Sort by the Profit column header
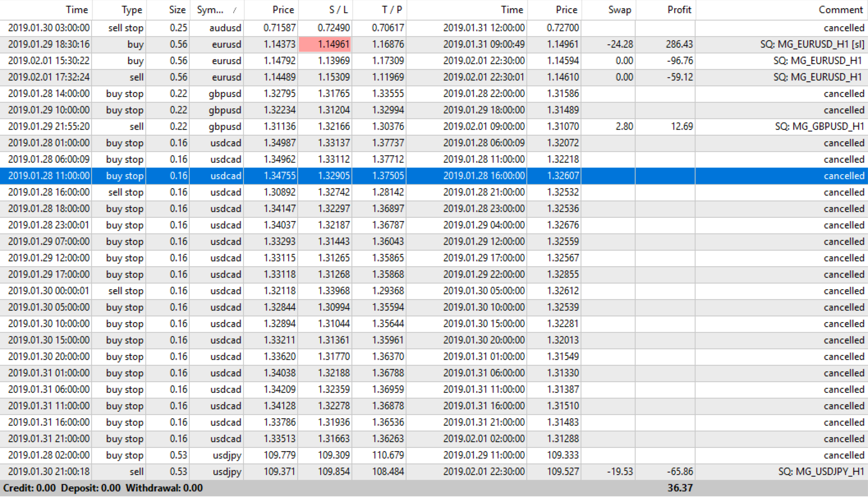868x498 pixels. click(x=679, y=10)
